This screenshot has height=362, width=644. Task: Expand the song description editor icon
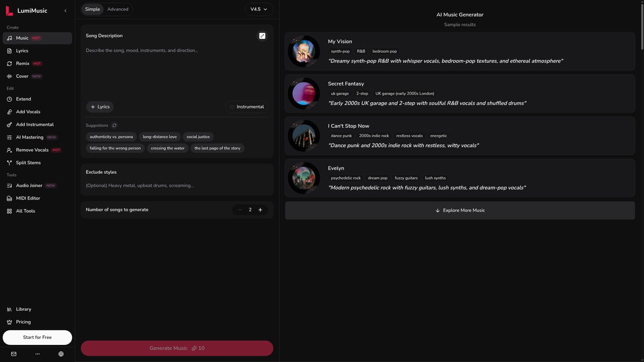262,36
